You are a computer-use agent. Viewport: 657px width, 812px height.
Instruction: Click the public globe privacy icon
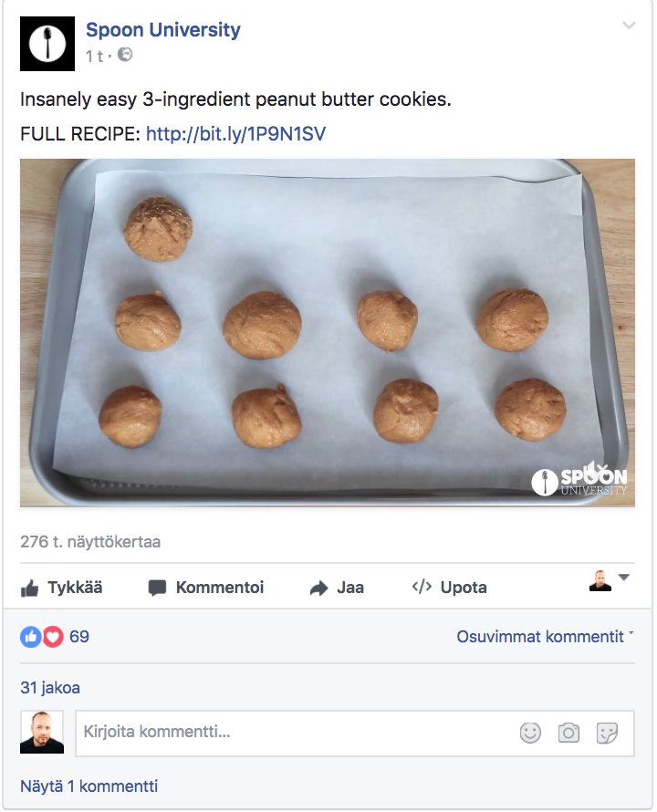(125, 55)
